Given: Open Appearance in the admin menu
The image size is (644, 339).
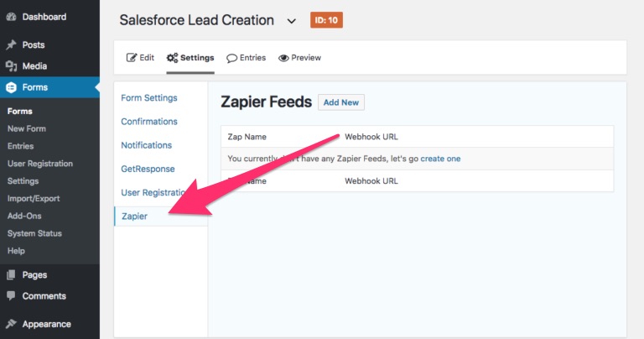Looking at the screenshot, I should (x=46, y=324).
